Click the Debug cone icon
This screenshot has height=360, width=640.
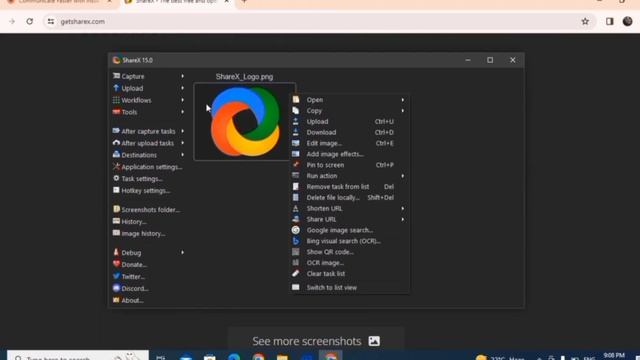[x=116, y=252]
